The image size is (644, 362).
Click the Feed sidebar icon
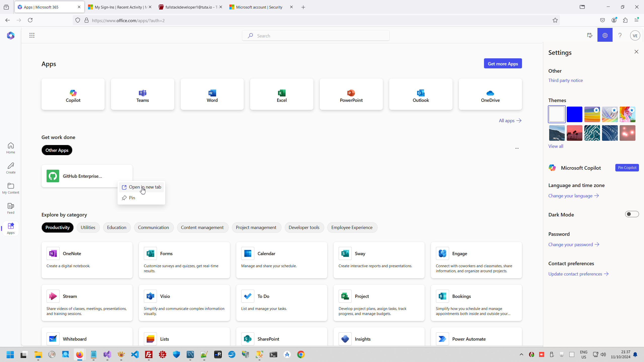[x=11, y=208]
